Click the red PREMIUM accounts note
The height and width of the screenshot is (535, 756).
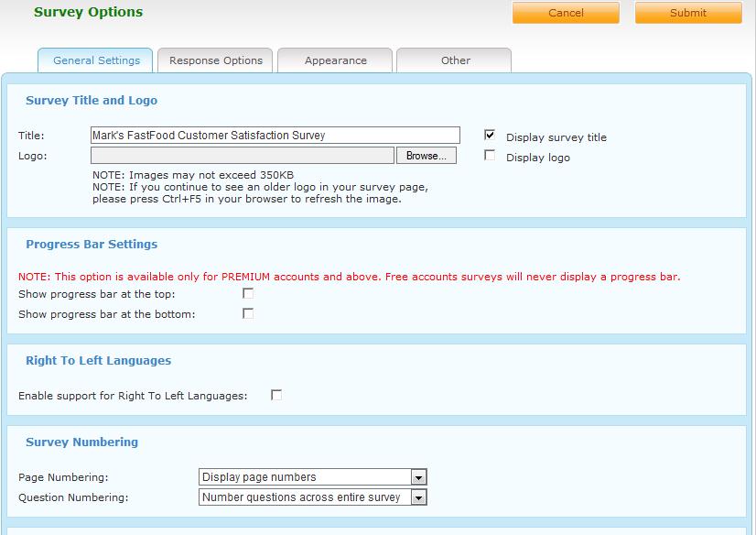[349, 277]
